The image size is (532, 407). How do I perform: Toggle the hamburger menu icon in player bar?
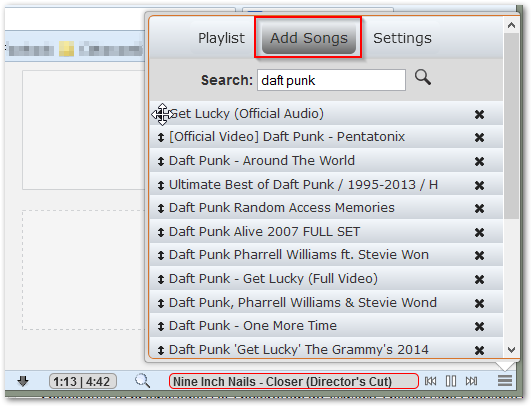coord(505,381)
